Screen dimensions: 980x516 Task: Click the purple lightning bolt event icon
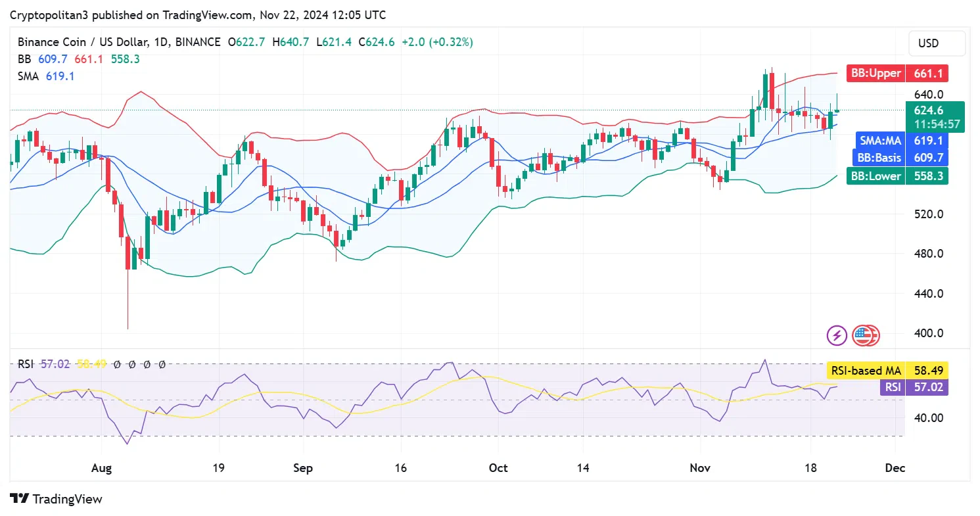coord(837,336)
